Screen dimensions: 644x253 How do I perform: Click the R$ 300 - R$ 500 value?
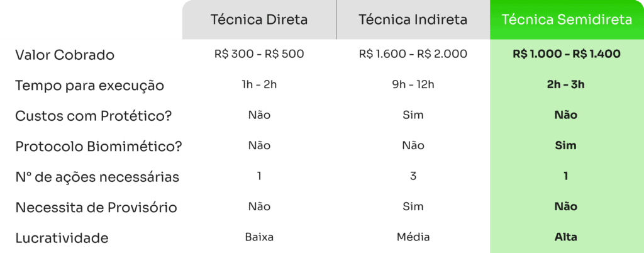click(259, 54)
